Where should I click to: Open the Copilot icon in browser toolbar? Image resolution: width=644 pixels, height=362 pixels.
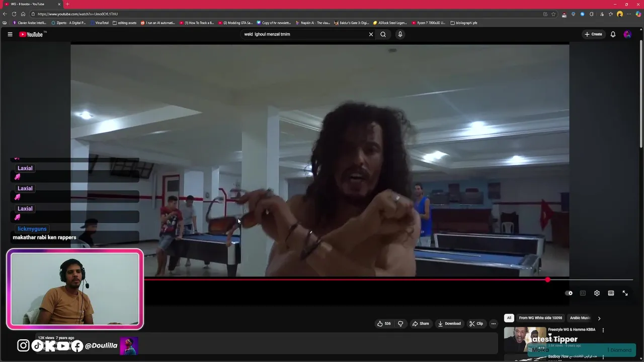coord(638,14)
